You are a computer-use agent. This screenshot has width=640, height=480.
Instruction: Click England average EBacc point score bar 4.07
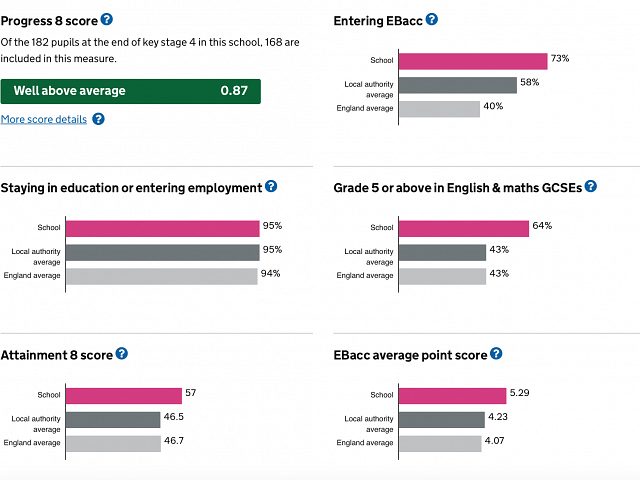440,443
